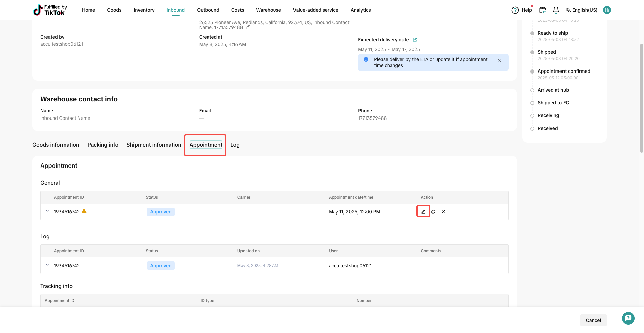Screen dimensions: 644x333
Task: Click the Cancel button
Action: [593, 320]
